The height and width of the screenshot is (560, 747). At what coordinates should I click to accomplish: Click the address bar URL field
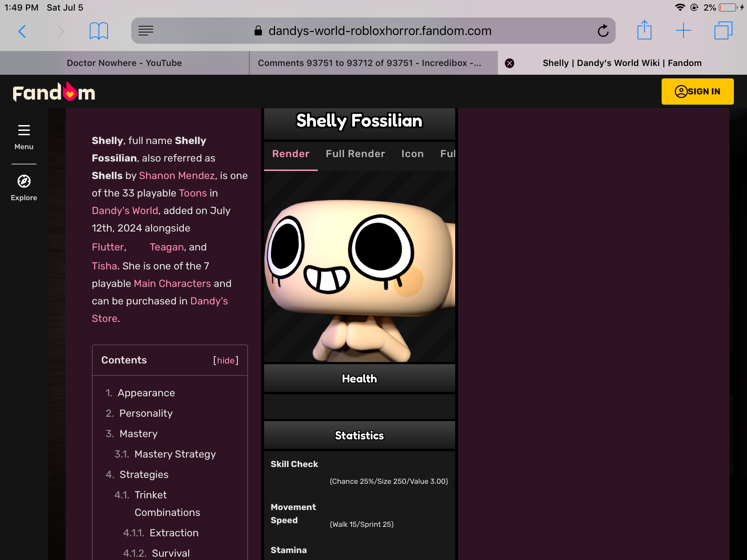[x=373, y=31]
